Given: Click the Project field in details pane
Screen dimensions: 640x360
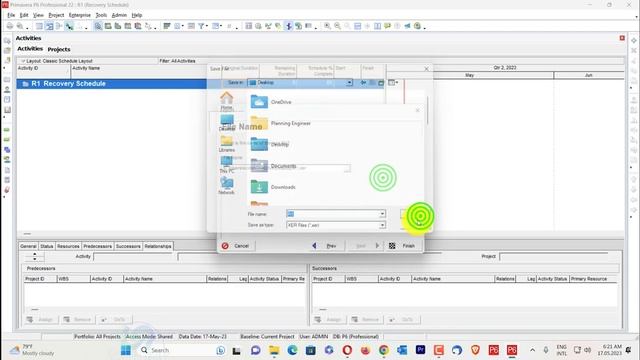Looking at the screenshot, I should (x=553, y=257).
